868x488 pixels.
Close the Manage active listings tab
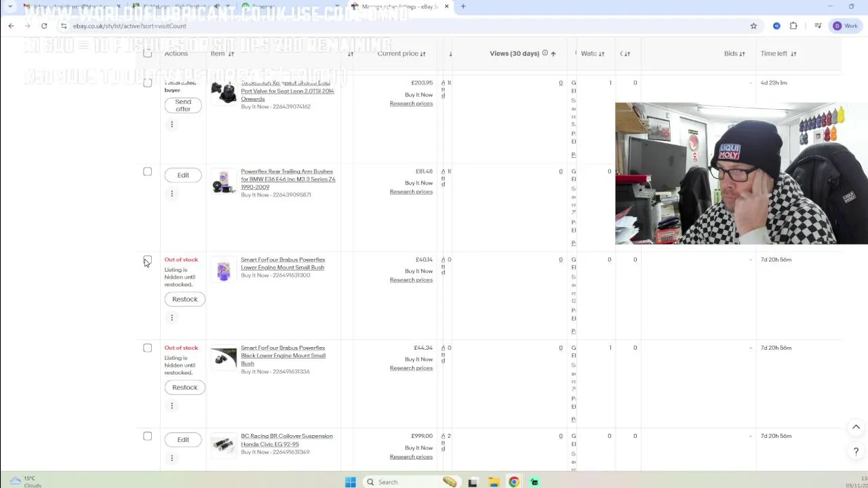[446, 7]
